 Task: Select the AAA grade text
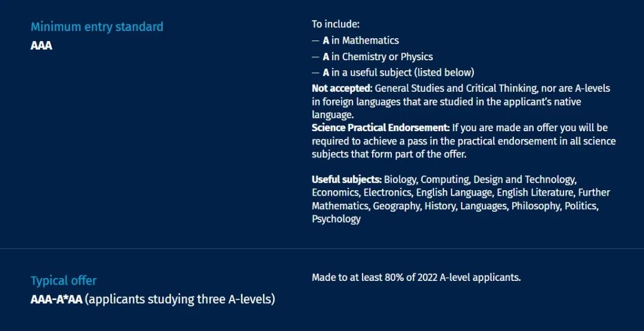click(x=42, y=45)
